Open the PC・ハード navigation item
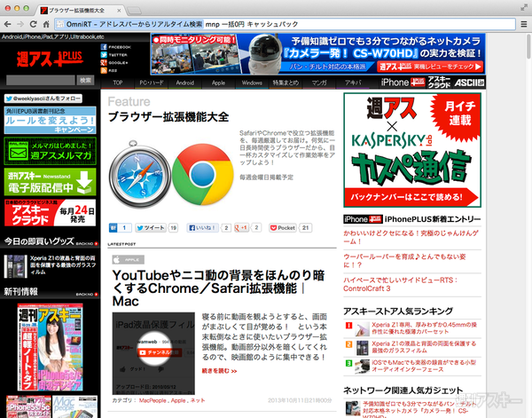 click(152, 83)
